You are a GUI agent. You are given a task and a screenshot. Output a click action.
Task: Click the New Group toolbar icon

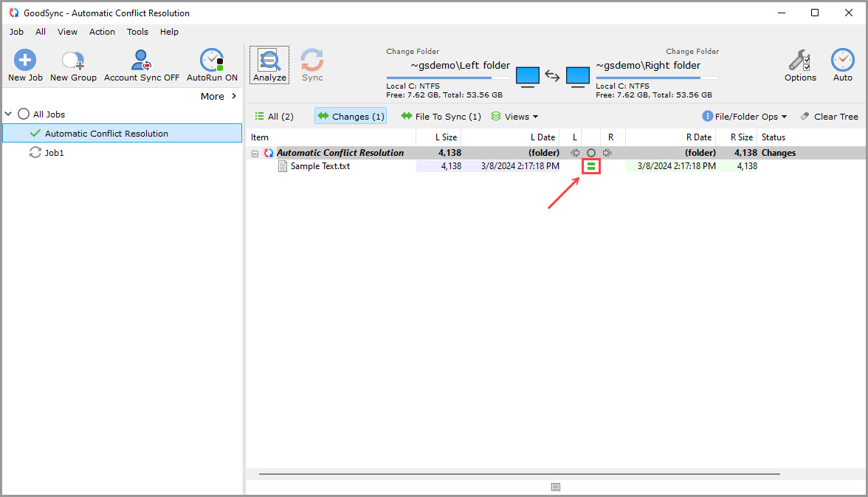click(x=72, y=60)
